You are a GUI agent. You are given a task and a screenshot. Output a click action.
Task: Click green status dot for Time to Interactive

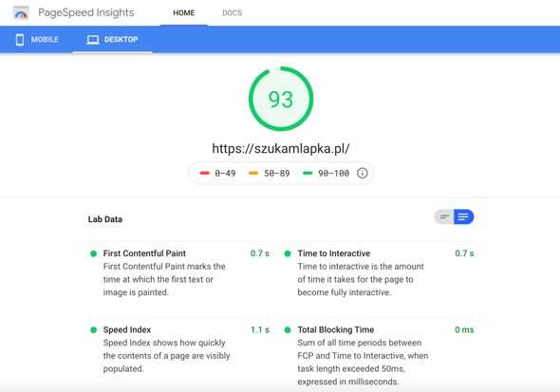[x=288, y=253]
